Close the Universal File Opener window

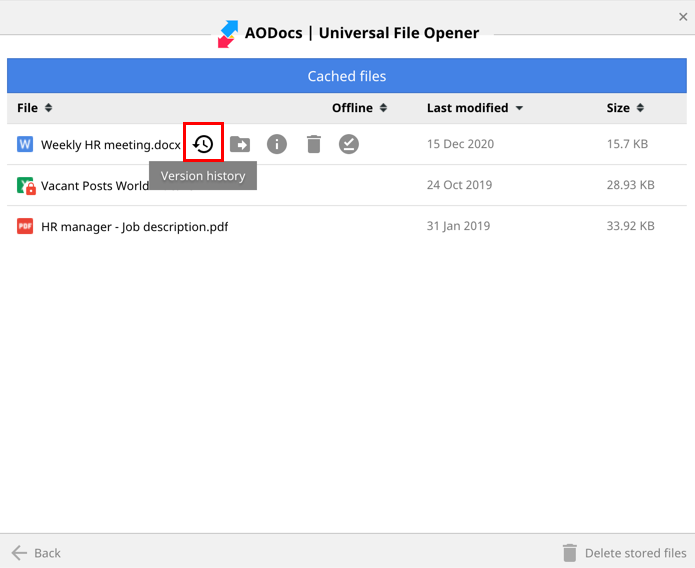tap(683, 17)
